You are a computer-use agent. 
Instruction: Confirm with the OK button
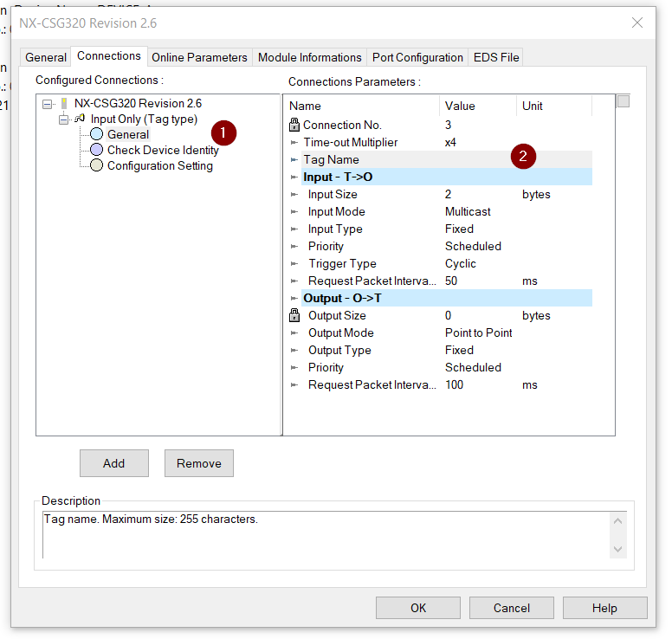418,608
